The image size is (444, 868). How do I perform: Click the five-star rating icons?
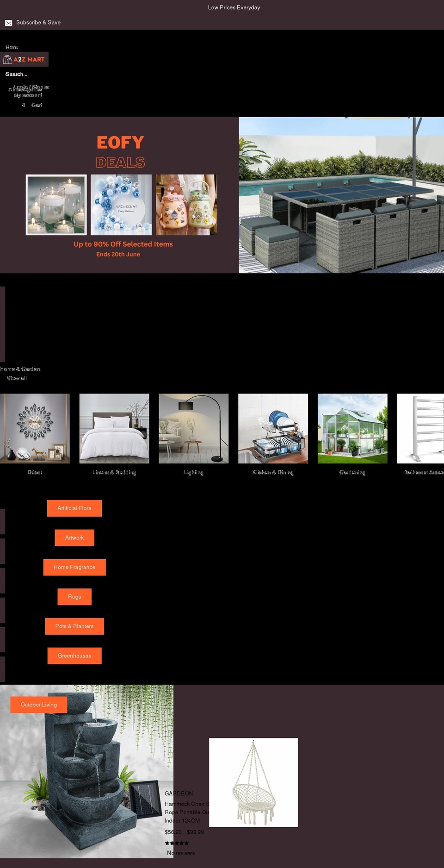[x=177, y=843]
